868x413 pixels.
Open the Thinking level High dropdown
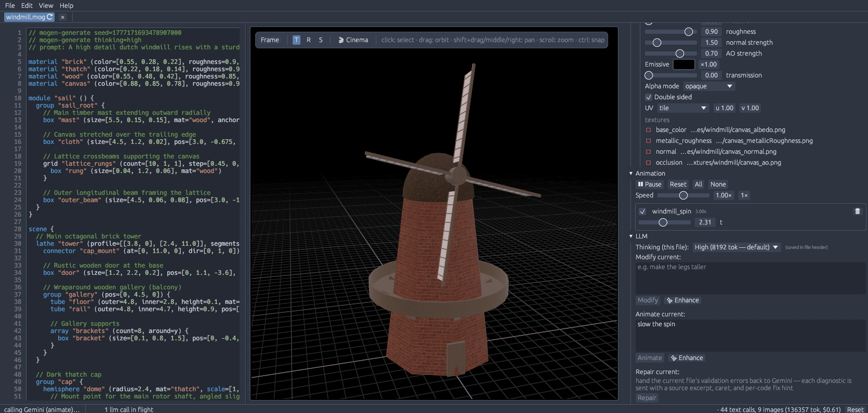(737, 247)
